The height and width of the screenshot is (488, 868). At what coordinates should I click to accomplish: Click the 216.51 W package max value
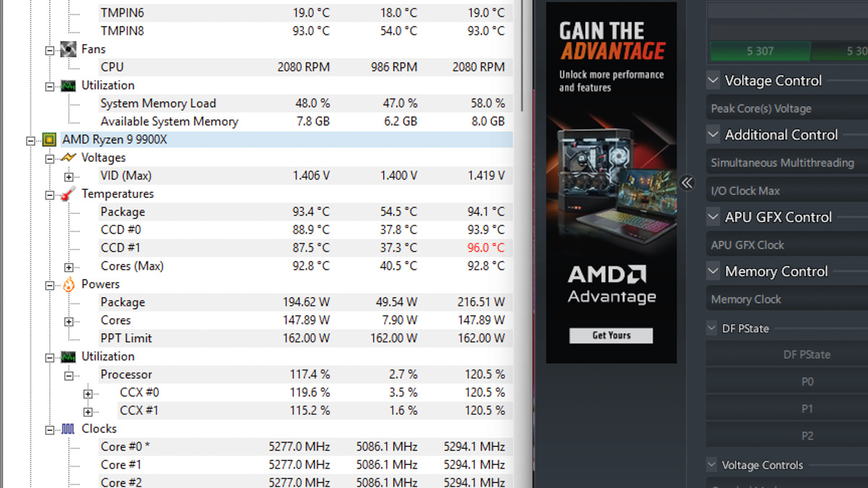[x=481, y=302]
